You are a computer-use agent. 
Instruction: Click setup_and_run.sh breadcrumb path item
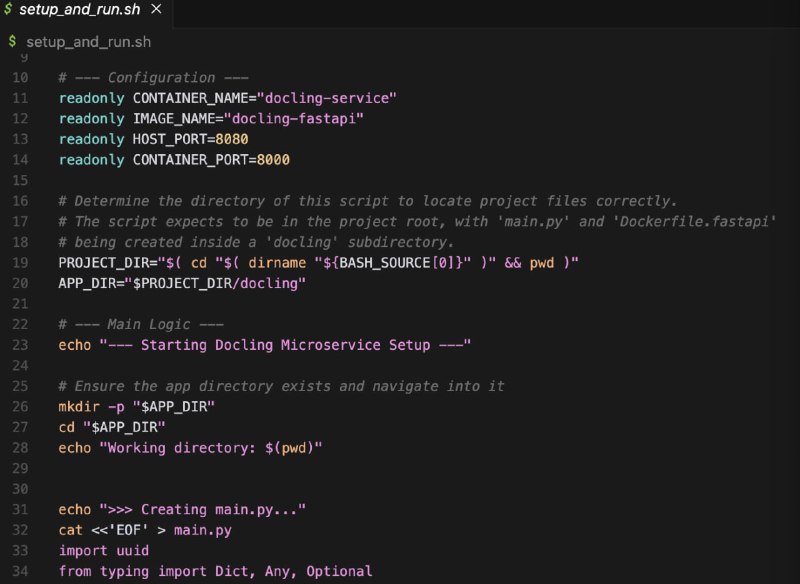click(88, 42)
